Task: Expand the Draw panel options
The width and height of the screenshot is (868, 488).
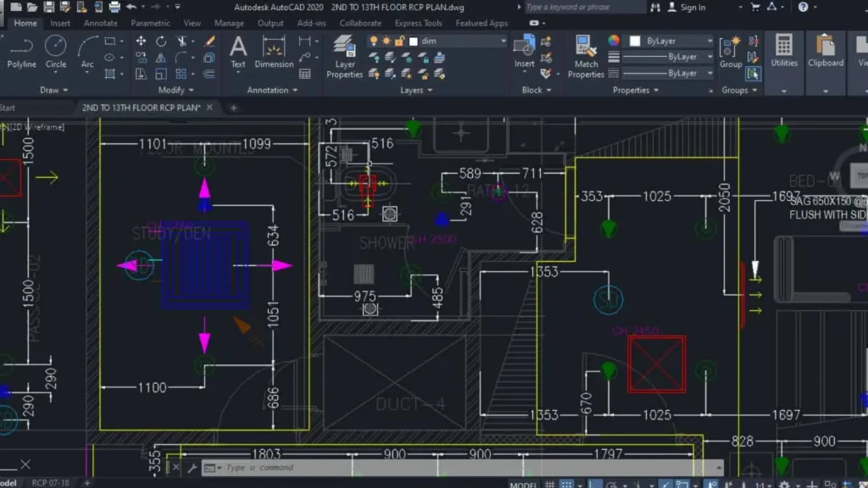Action: tap(64, 90)
